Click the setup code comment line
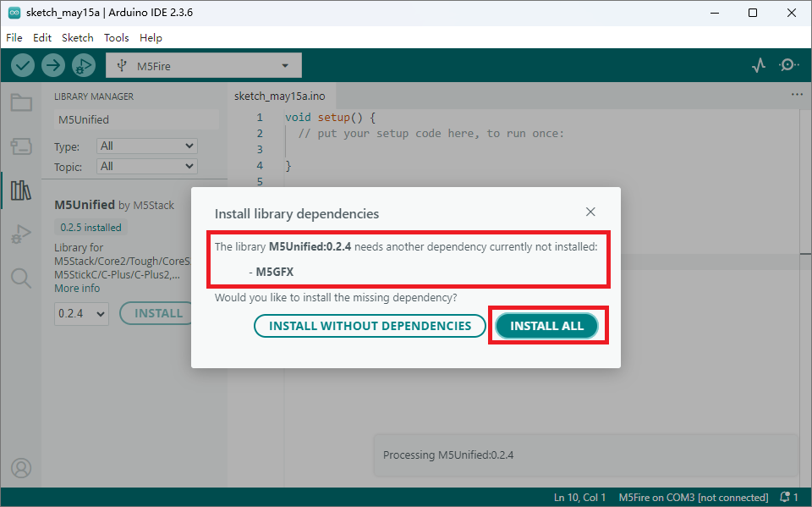The height and width of the screenshot is (507, 812). point(431,133)
